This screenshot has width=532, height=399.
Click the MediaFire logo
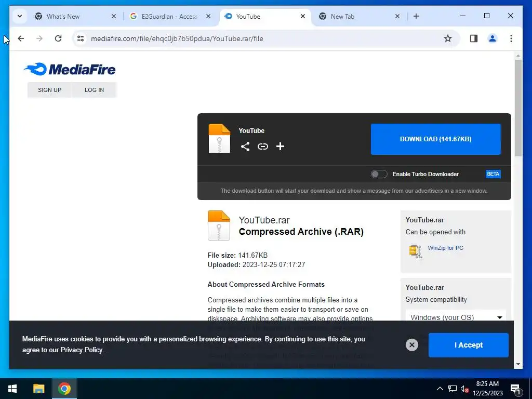pos(70,69)
